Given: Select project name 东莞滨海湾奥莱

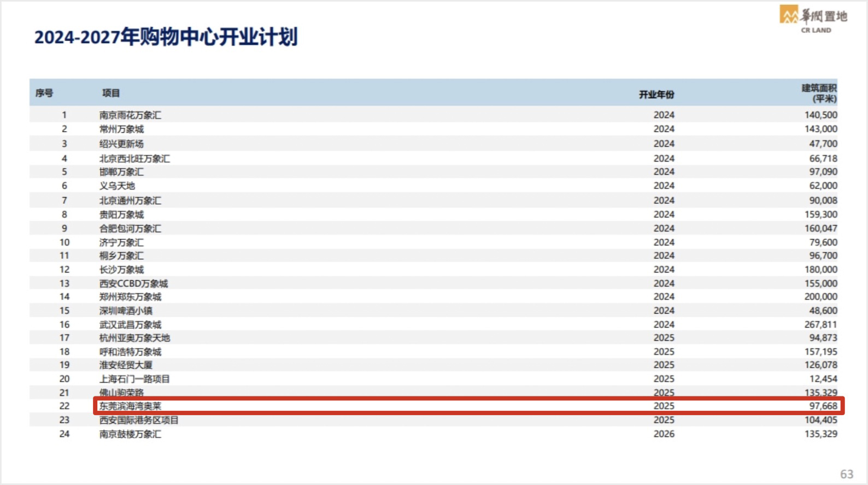Looking at the screenshot, I should (x=130, y=406).
